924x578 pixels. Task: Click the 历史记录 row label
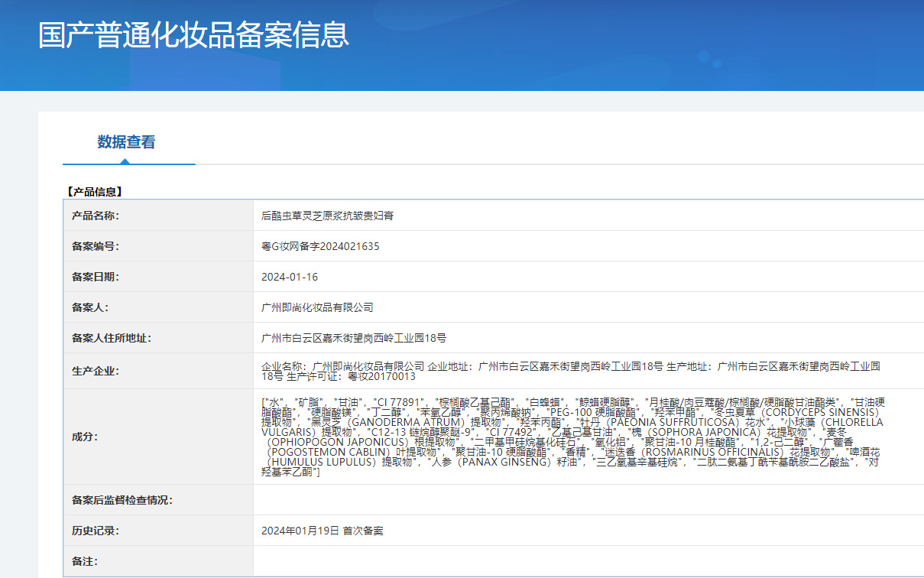pyautogui.click(x=96, y=531)
